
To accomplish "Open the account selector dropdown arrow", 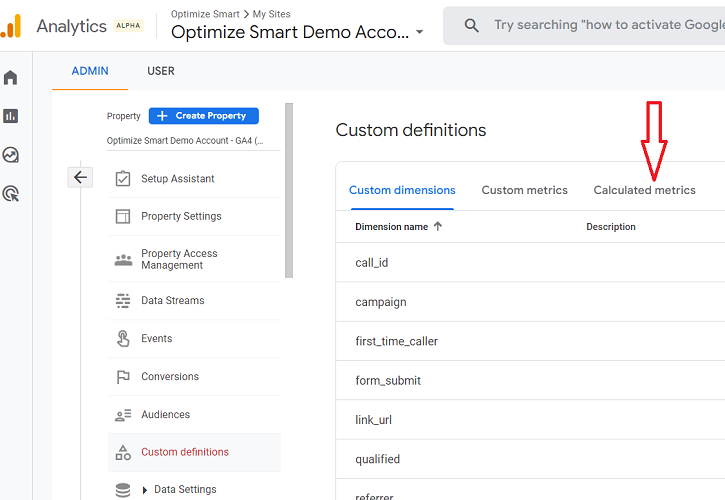I will click(x=419, y=32).
